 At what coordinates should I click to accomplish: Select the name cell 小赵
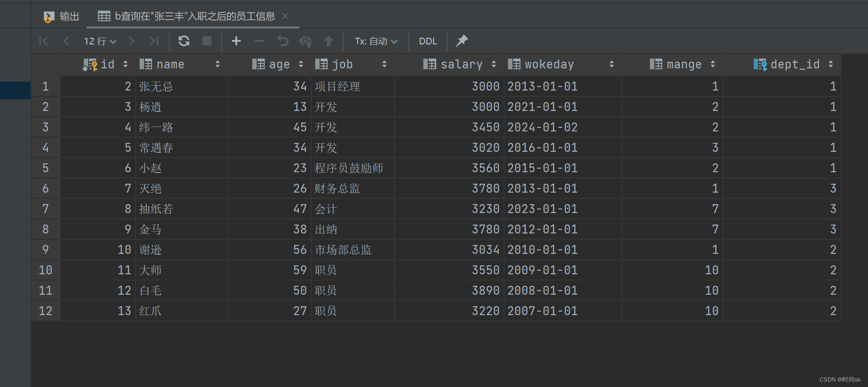pyautogui.click(x=181, y=168)
